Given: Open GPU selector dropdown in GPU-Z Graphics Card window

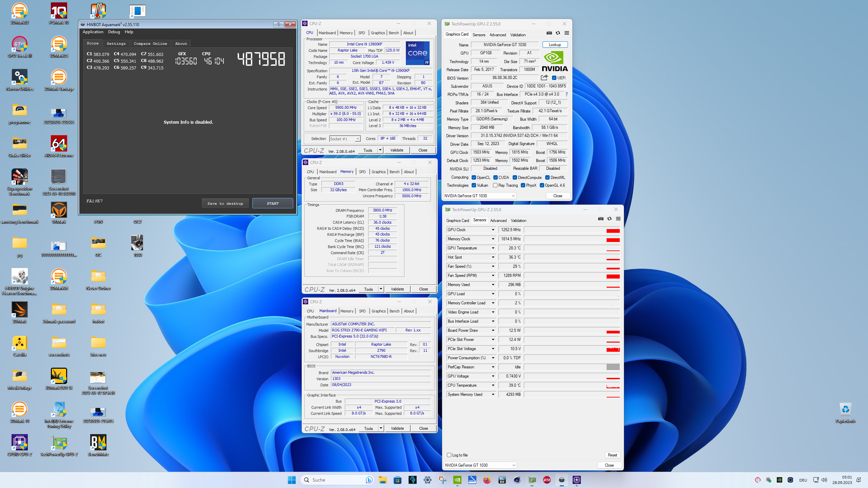Looking at the screenshot, I should click(x=480, y=196).
